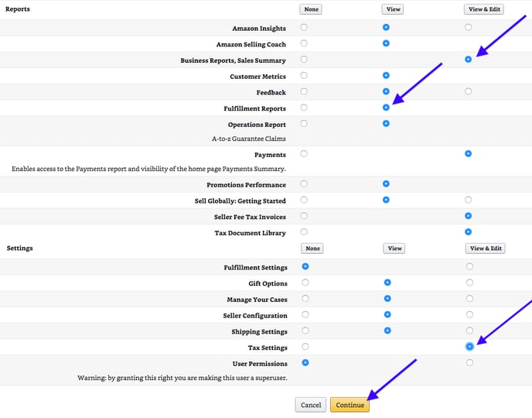Screen dimensions: 532x418
Task: Select View & Edit for User Permissions
Action: [x=469, y=362]
